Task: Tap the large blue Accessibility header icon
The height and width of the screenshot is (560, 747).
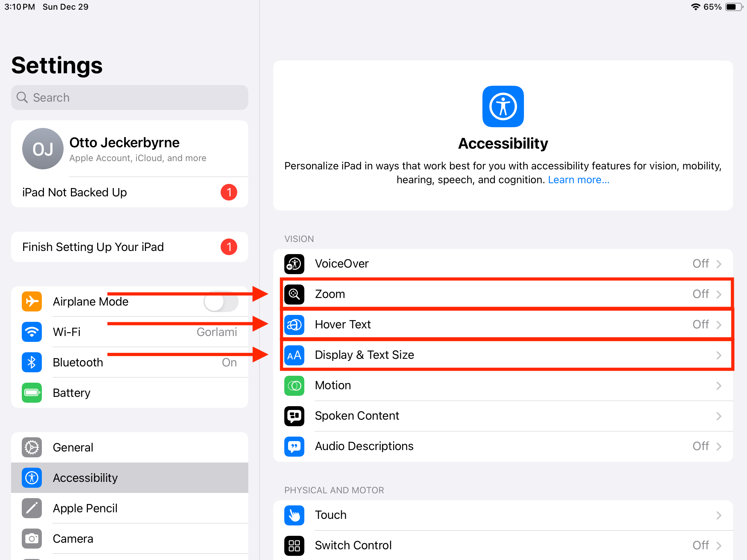Action: (503, 106)
